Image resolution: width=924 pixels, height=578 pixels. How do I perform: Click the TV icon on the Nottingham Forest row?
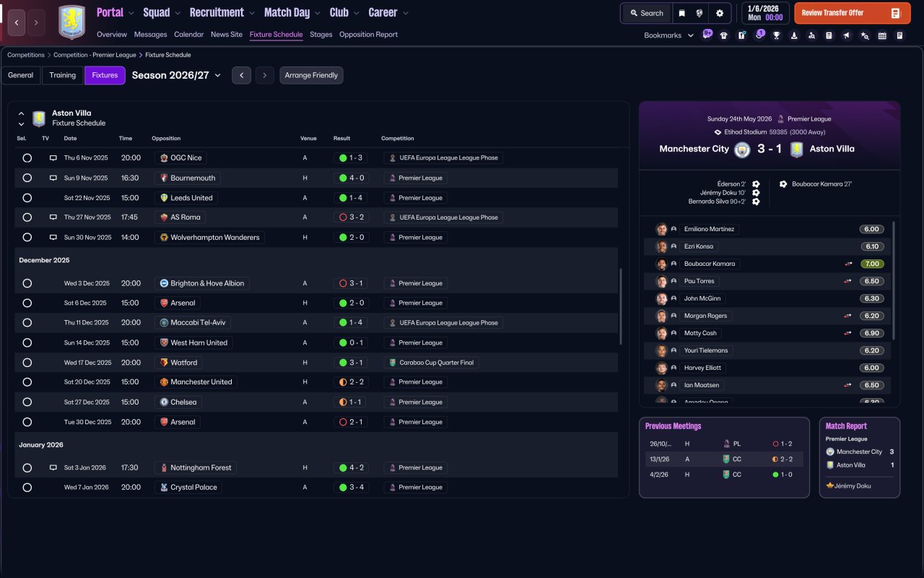coord(53,467)
